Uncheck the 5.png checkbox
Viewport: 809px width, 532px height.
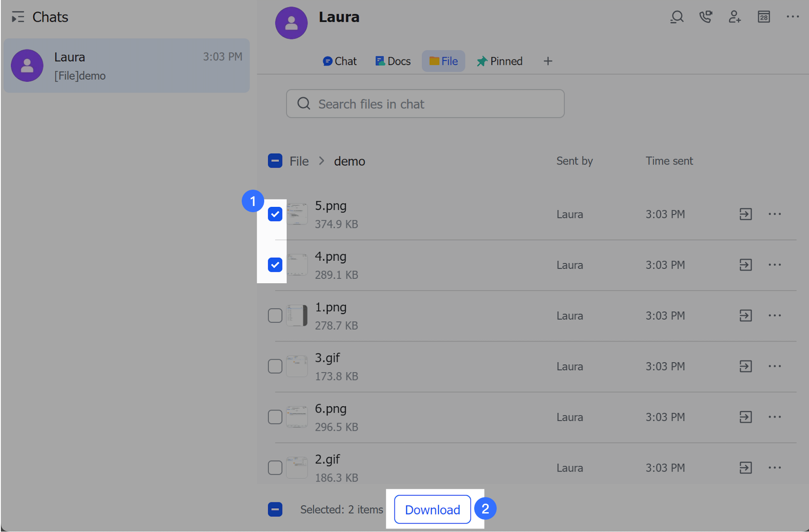tap(275, 214)
